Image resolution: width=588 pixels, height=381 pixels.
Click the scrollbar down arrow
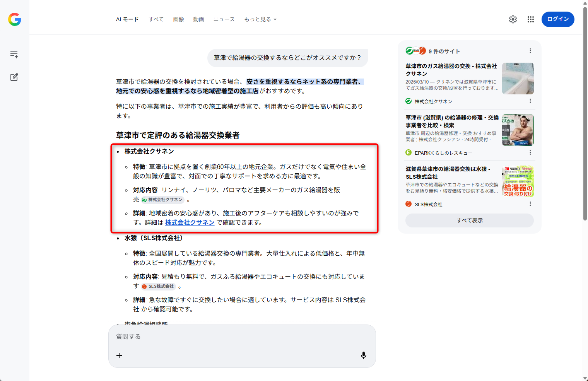(585, 378)
